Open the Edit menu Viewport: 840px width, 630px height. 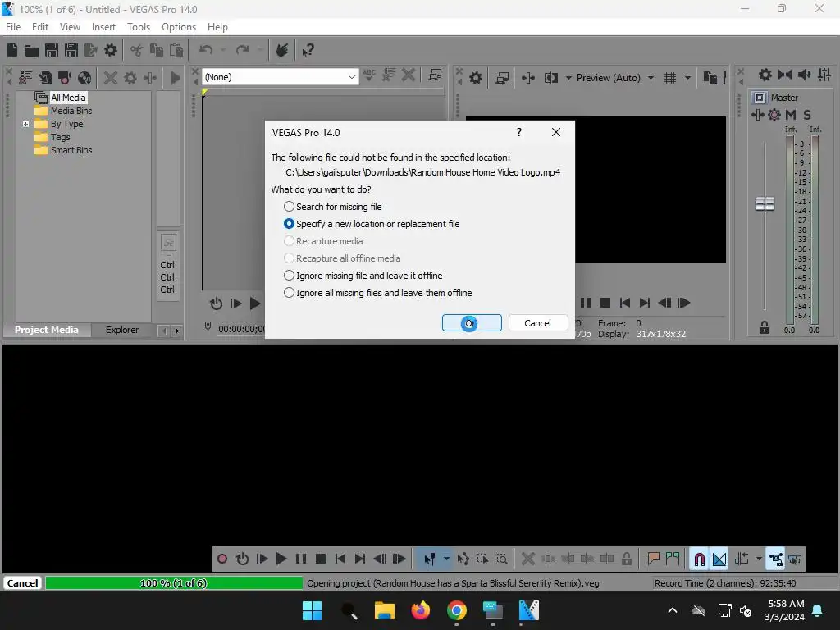[x=40, y=27]
